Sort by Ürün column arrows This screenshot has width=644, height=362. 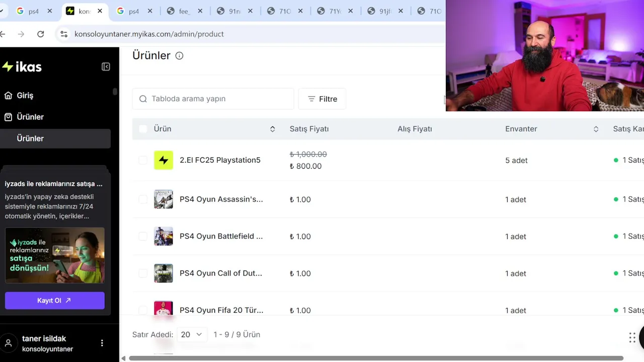tap(272, 129)
